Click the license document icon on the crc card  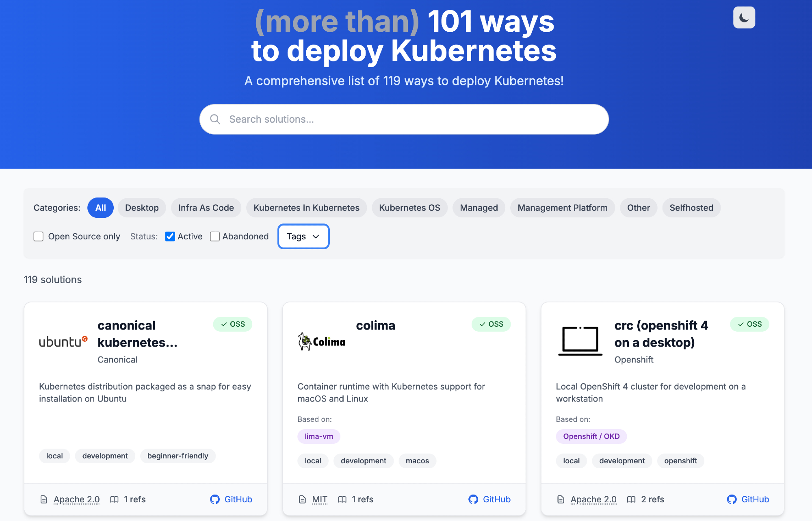561,499
